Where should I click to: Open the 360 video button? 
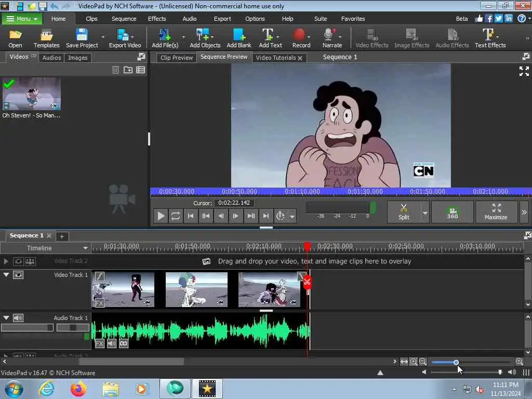453,212
